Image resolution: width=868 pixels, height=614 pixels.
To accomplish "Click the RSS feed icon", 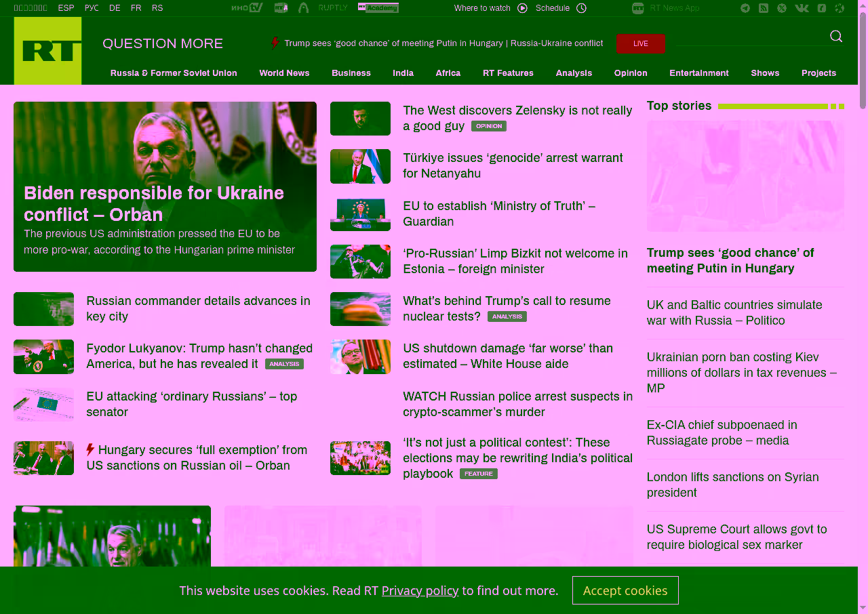I will 764,8.
